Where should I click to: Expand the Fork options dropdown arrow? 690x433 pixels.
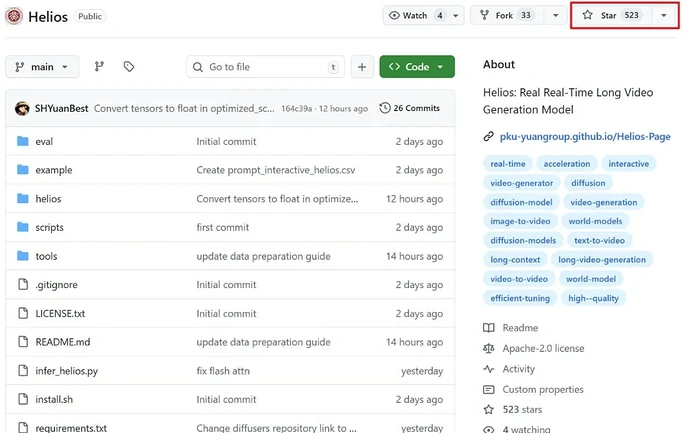(555, 15)
